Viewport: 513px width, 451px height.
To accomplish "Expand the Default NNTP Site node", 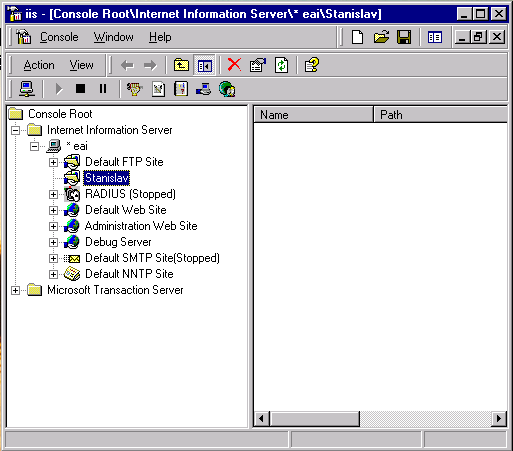I will pos(53,274).
